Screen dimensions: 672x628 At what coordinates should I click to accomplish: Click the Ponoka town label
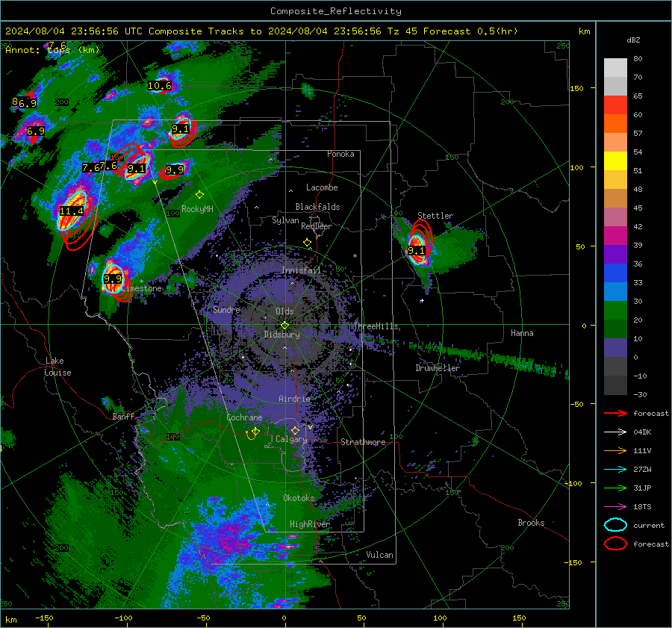pyautogui.click(x=340, y=154)
